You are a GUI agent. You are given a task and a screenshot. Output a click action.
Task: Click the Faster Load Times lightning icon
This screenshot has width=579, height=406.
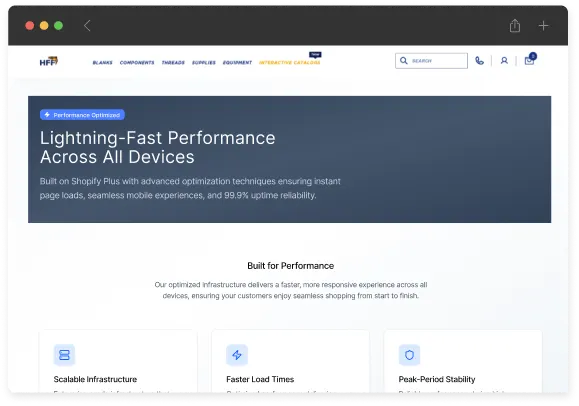point(237,355)
